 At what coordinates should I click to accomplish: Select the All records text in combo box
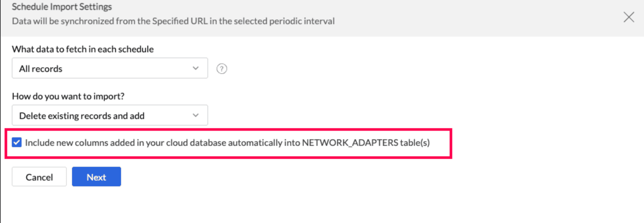41,69
